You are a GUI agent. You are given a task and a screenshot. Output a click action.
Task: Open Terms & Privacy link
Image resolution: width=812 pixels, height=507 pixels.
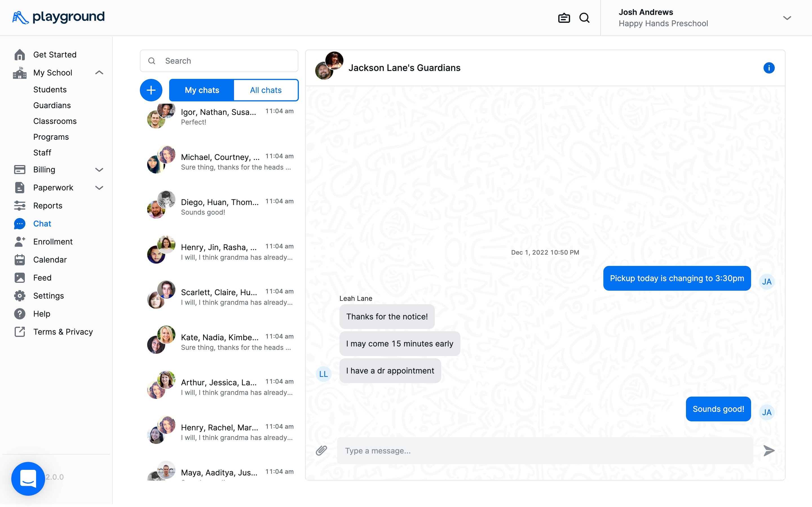click(63, 332)
